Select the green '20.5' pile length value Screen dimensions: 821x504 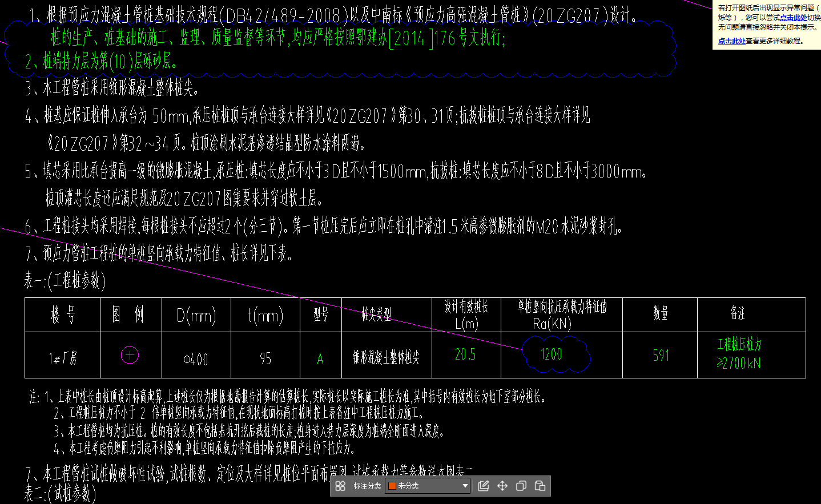(465, 354)
